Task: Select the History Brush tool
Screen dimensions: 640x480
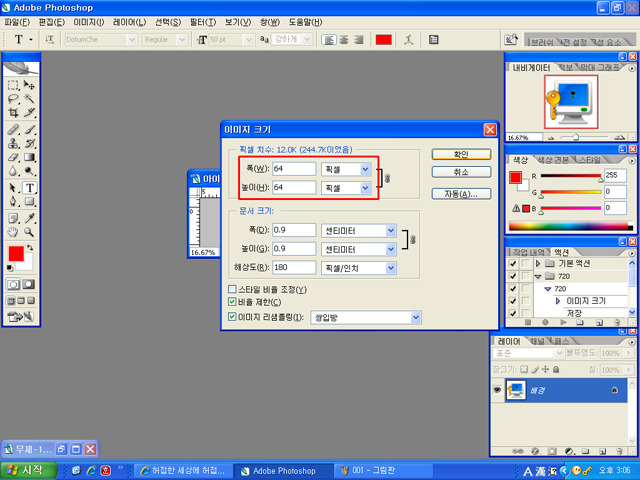Action: pos(29,144)
